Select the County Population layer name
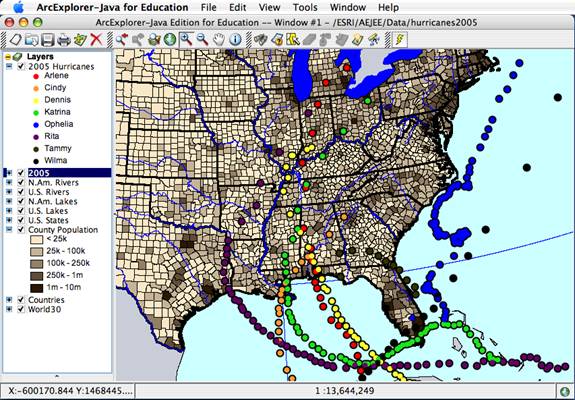 pos(63,230)
